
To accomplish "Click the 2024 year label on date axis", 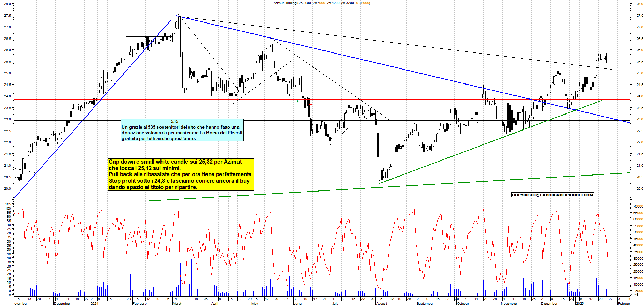I will (x=94, y=303).
